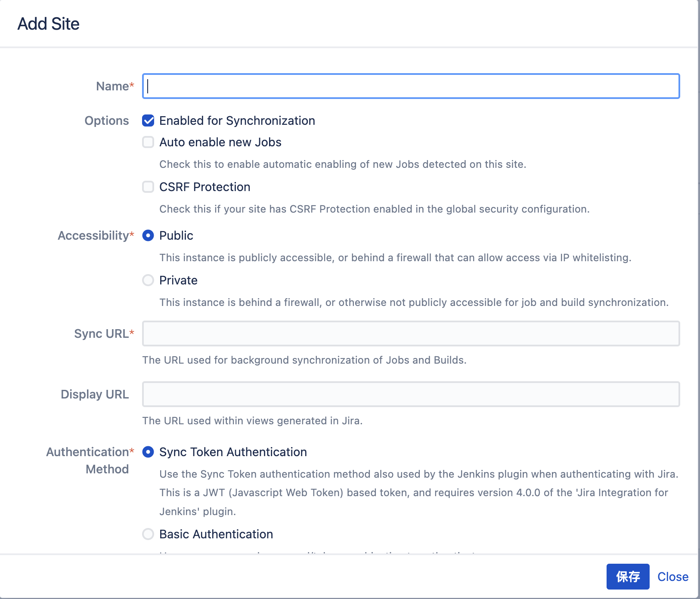This screenshot has height=599, width=700.
Task: Select Sync Token Authentication method
Action: coord(148,452)
